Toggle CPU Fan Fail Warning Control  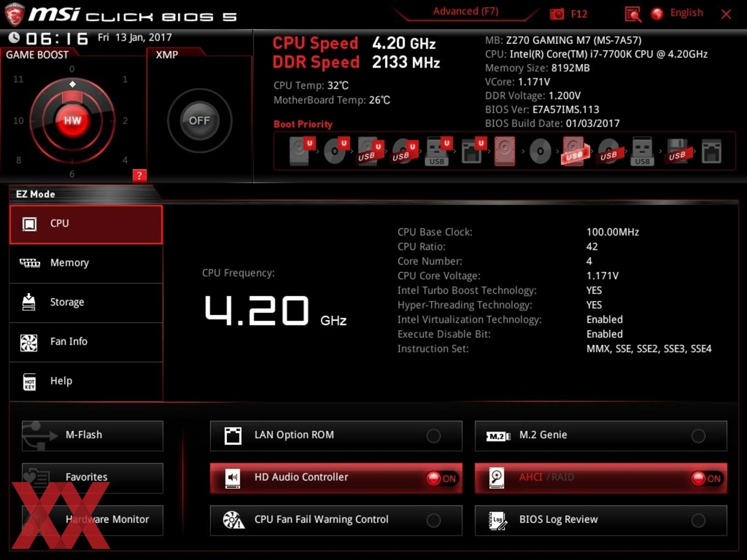[433, 520]
